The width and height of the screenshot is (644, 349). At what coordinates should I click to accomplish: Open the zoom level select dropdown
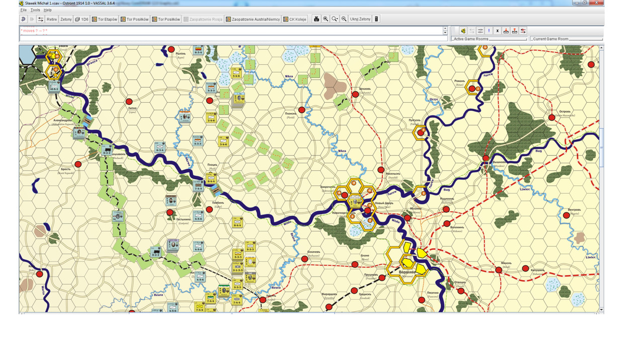(335, 19)
